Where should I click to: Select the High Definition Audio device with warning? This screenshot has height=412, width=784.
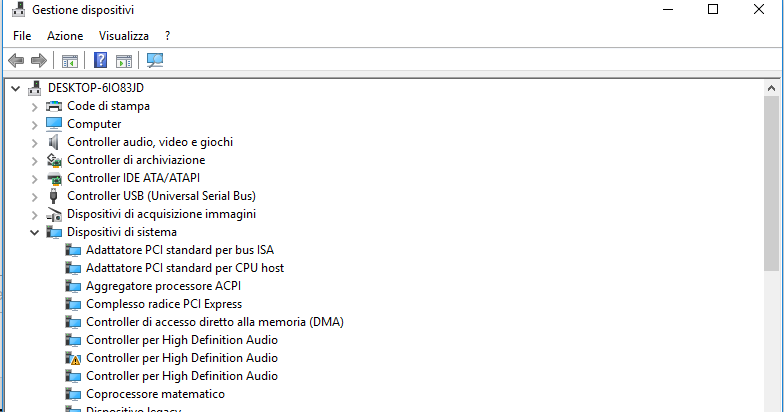(x=181, y=358)
